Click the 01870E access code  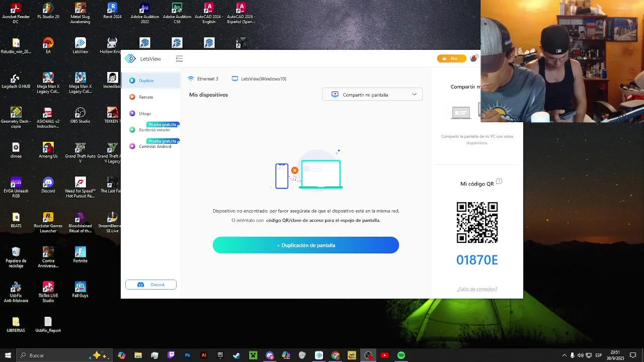[x=477, y=260]
